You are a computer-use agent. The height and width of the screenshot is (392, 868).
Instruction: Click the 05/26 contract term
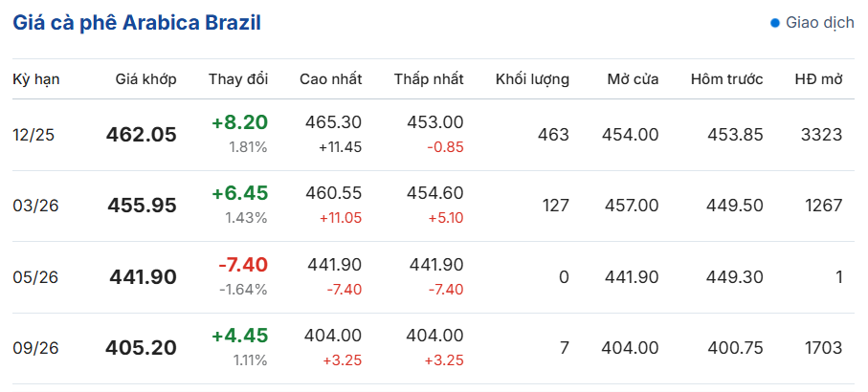pyautogui.click(x=33, y=277)
